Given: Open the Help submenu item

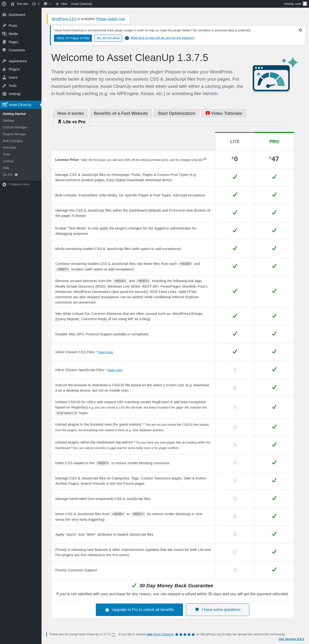Looking at the screenshot, I should pyautogui.click(x=6, y=168).
